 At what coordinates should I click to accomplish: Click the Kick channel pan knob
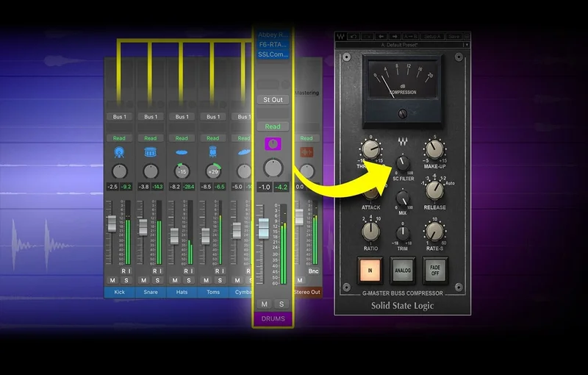point(120,171)
